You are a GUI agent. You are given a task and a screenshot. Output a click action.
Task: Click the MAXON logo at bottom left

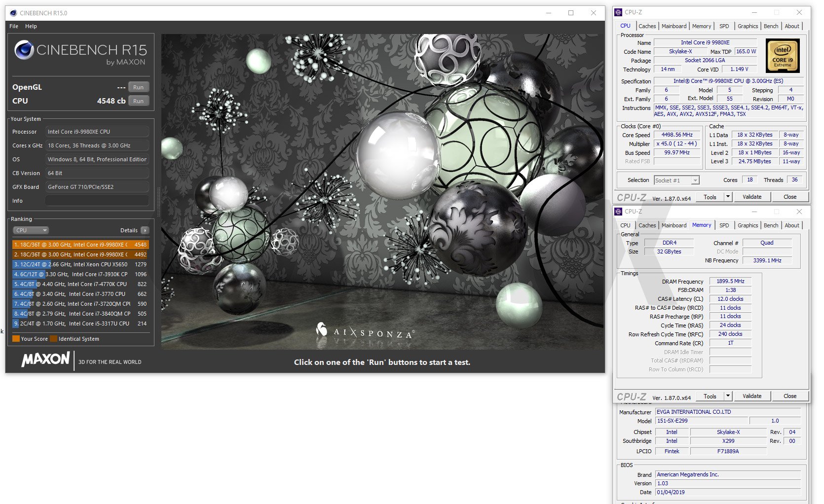click(45, 360)
